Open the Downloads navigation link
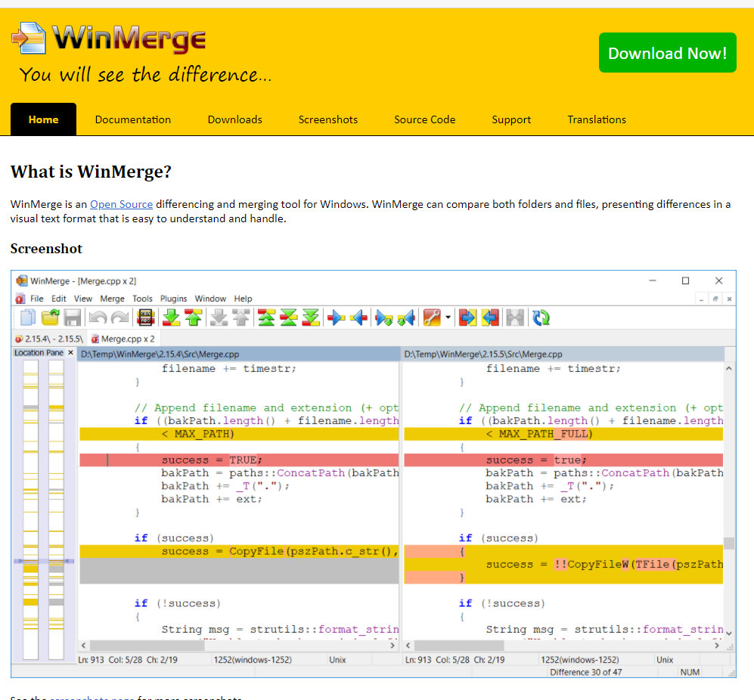This screenshot has height=700, width=754. (x=234, y=119)
